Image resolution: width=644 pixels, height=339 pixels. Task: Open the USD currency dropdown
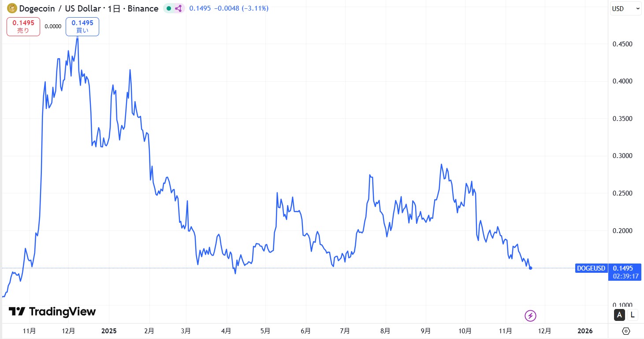625,8
